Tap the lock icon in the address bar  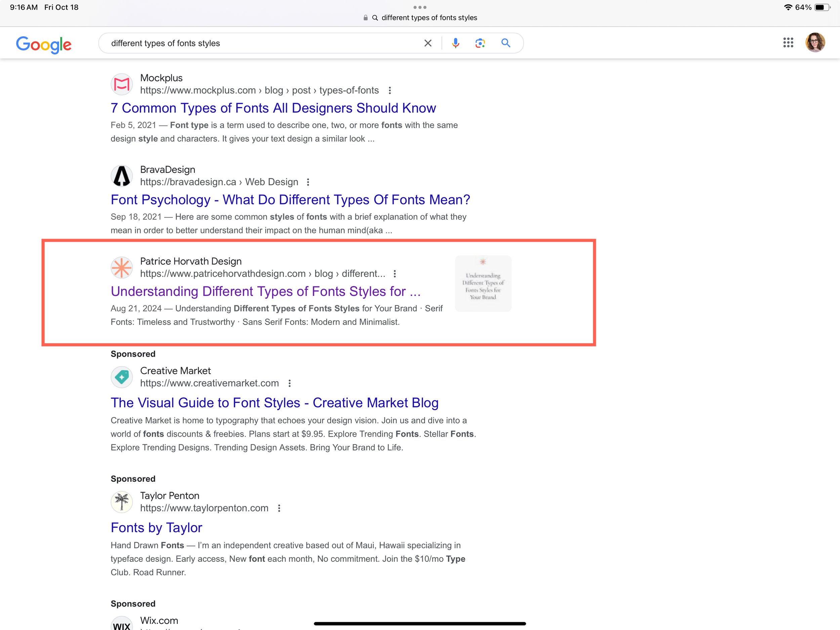(x=365, y=17)
